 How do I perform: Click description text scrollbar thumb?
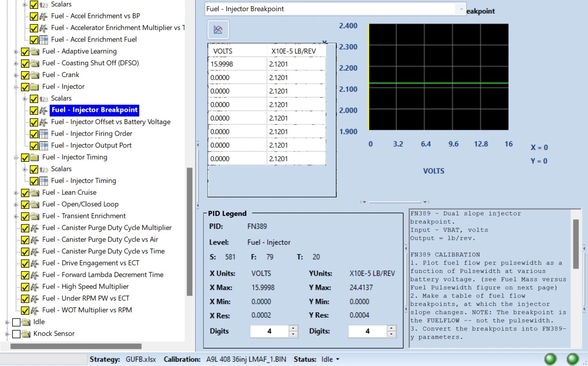(x=576, y=244)
